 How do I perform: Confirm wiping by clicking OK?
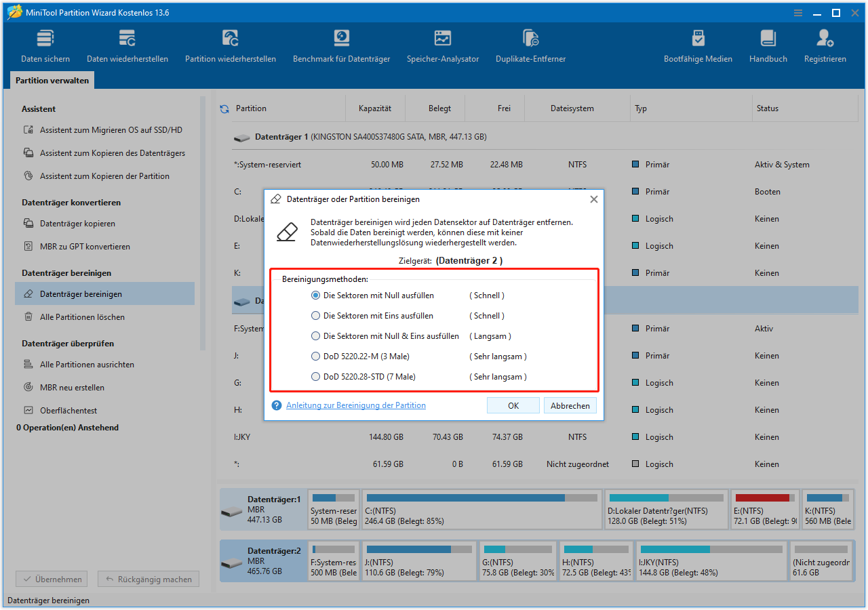tap(513, 405)
